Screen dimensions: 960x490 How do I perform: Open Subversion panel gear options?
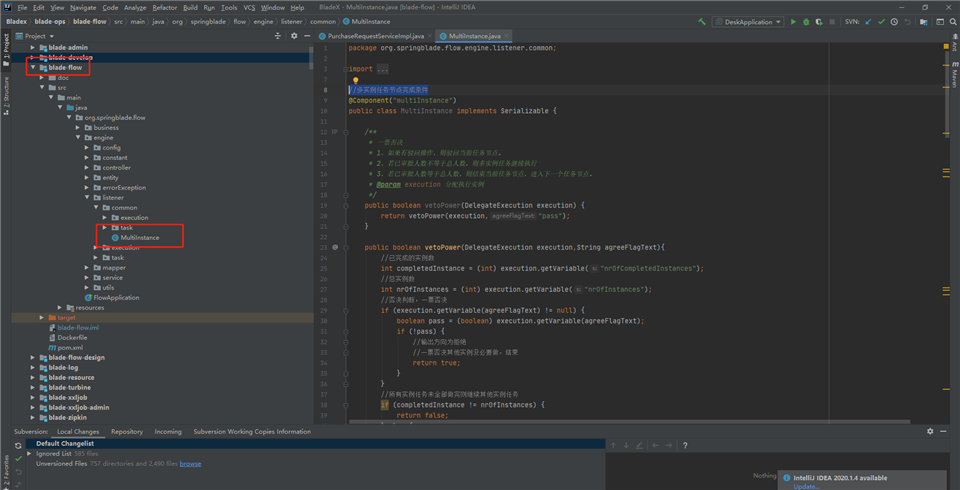click(930, 431)
